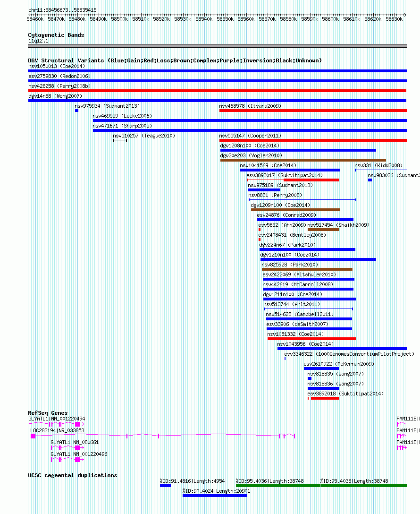
Task: Click the RefSeq Genes track heading
Action: (x=48, y=413)
